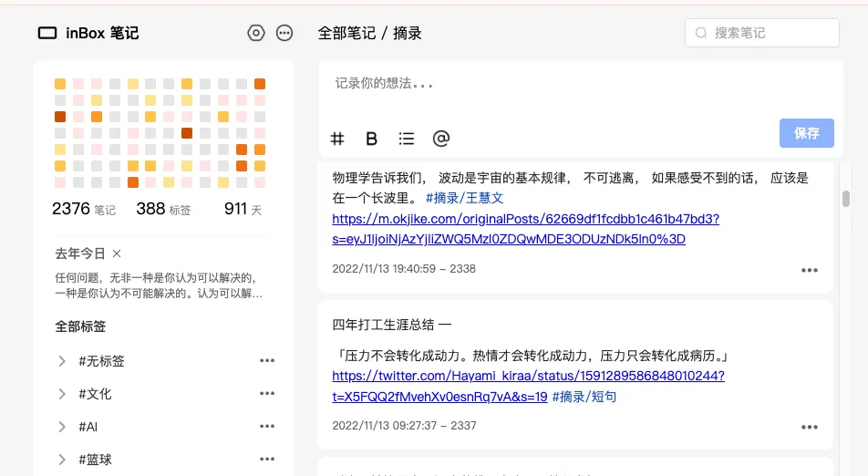
Task: Toggle bold formatting in note editor
Action: click(371, 139)
